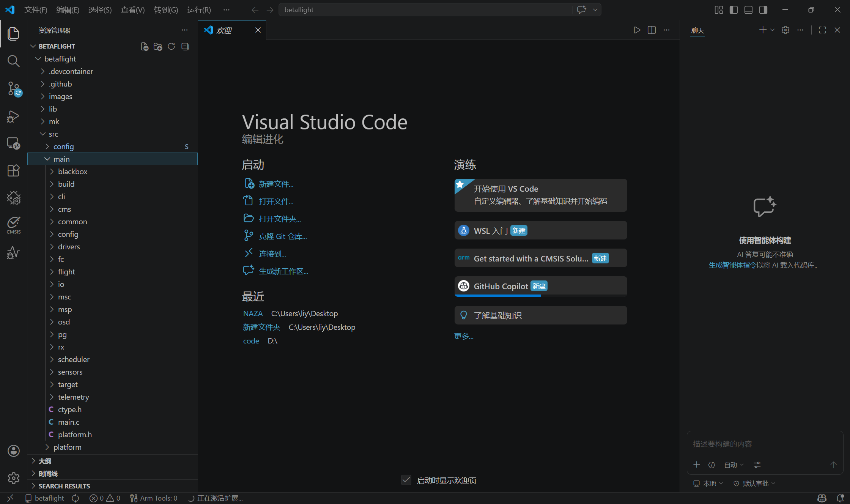
Task: Open Run and Debug view
Action: tap(13, 116)
